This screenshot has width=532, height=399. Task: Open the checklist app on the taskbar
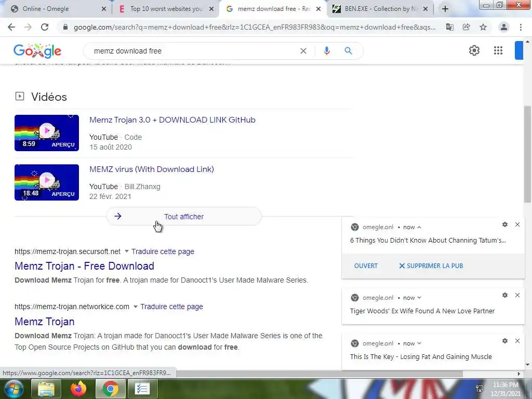142,389
